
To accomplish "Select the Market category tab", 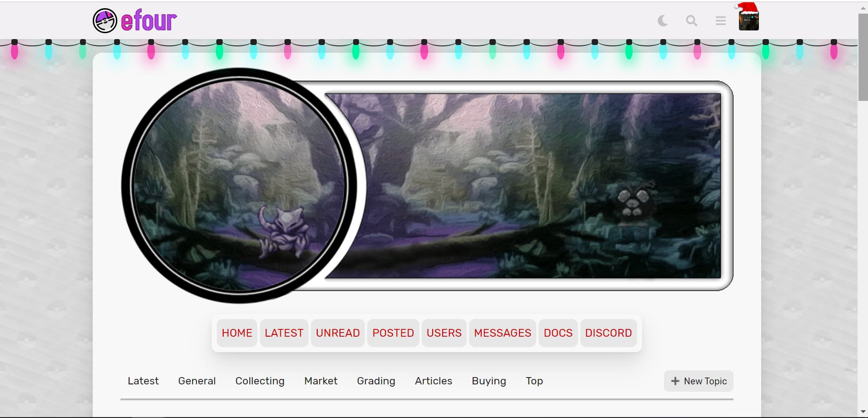I will (x=321, y=381).
